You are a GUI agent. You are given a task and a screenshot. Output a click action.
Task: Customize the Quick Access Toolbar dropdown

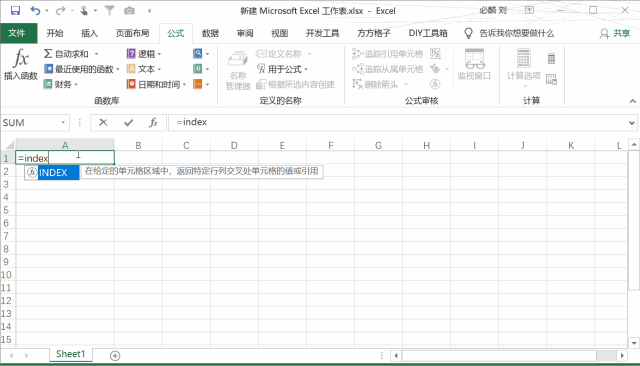[150, 11]
